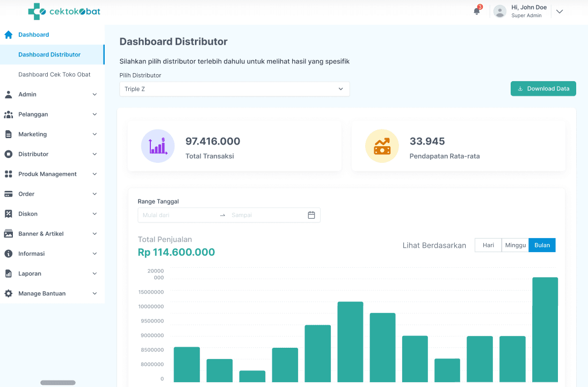This screenshot has height=387, width=588.
Task: Select the Diskon discount icon
Action: [x=8, y=213]
